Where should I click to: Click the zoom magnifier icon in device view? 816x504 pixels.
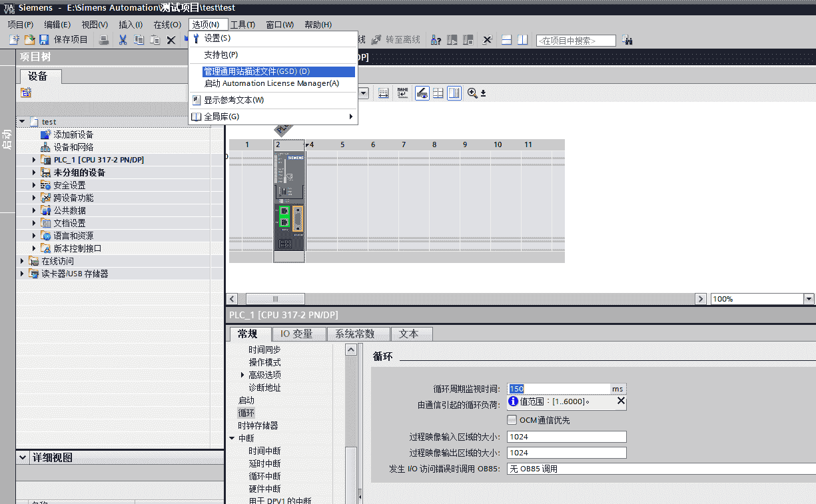coord(472,93)
